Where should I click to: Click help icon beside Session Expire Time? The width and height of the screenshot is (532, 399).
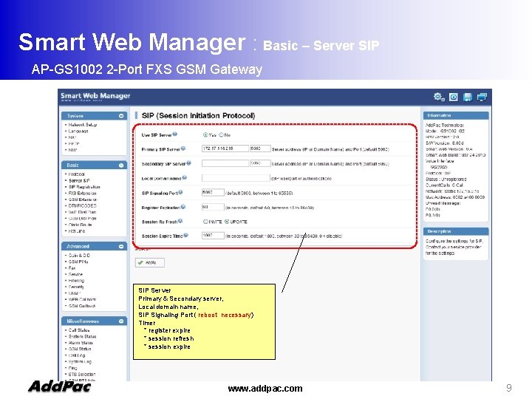click(186, 235)
